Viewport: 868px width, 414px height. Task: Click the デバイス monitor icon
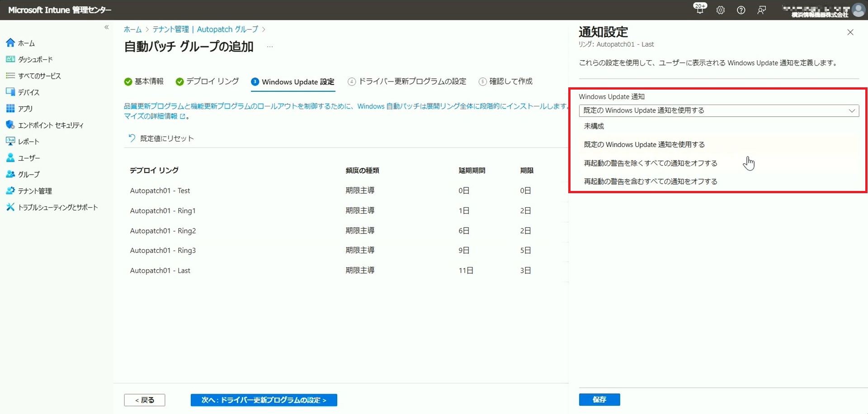coord(10,92)
